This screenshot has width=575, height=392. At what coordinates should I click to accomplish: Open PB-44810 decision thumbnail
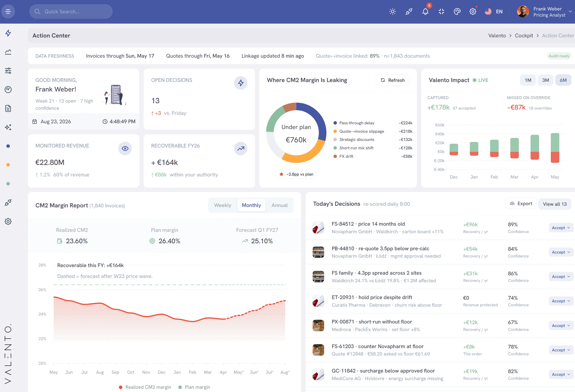318,252
